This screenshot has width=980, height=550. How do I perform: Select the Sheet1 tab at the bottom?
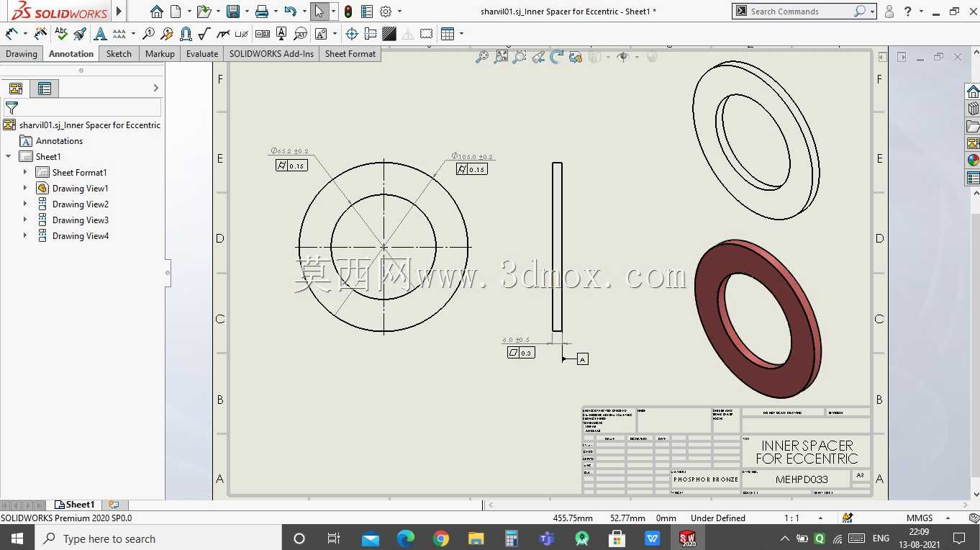(x=75, y=505)
